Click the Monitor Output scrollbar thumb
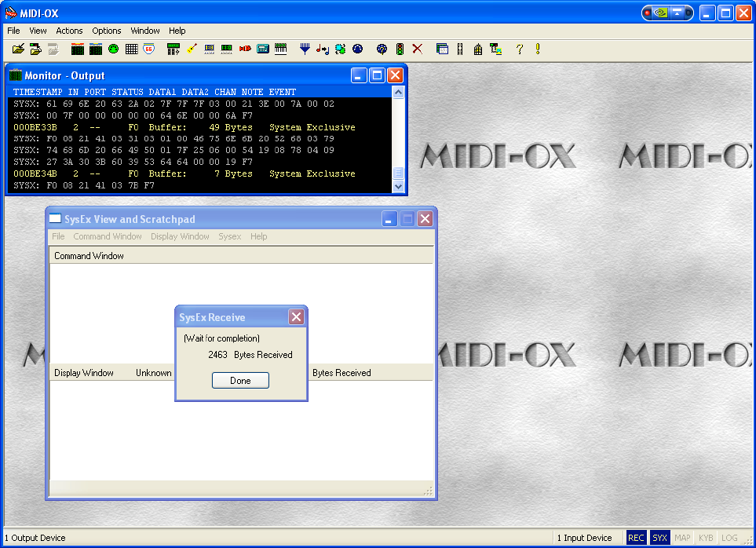The height and width of the screenshot is (548, 756). pos(398,173)
